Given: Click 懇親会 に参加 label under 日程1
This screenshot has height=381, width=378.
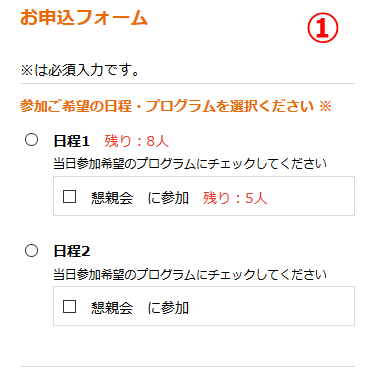Looking at the screenshot, I should click(140, 198).
